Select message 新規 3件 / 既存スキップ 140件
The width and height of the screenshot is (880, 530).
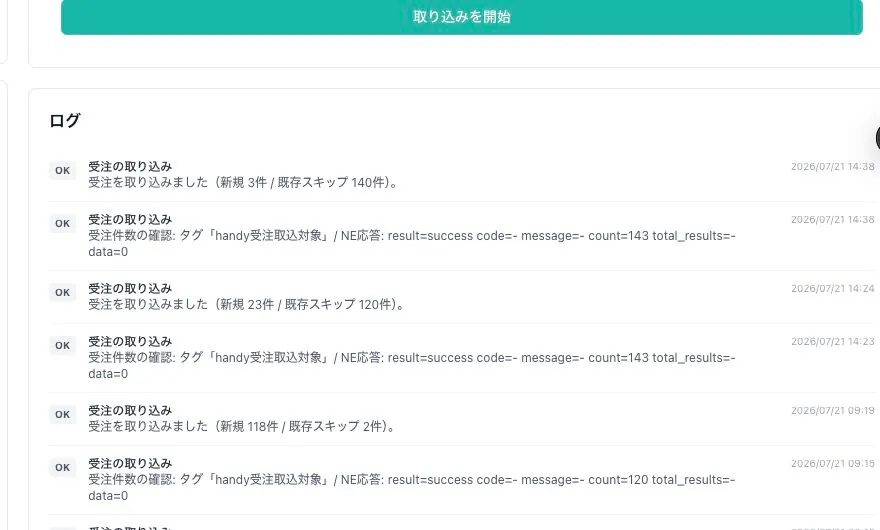243,182
